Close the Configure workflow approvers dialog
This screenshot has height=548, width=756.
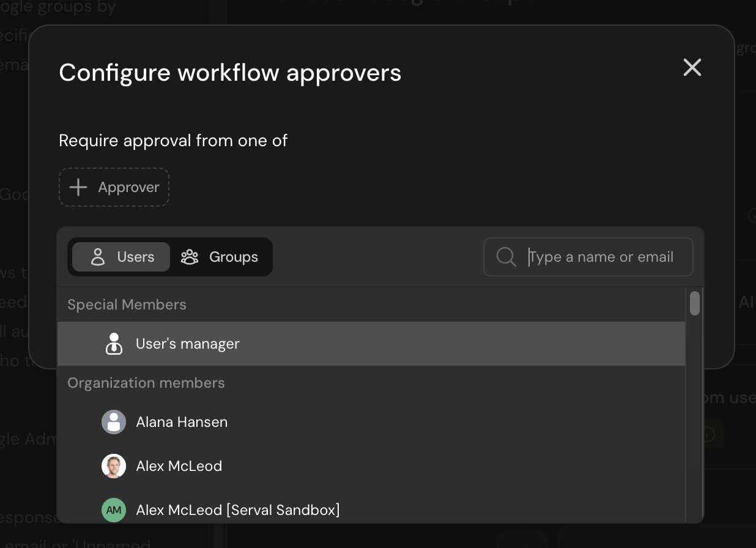pyautogui.click(x=692, y=68)
